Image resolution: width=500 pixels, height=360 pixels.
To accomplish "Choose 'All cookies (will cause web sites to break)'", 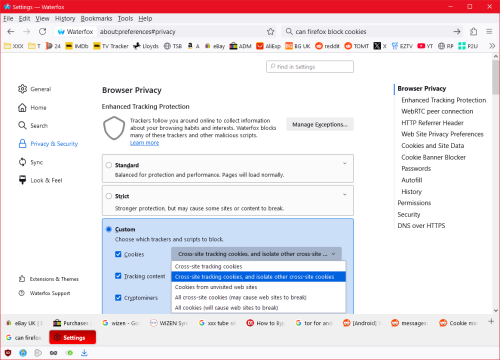I will [259, 308].
